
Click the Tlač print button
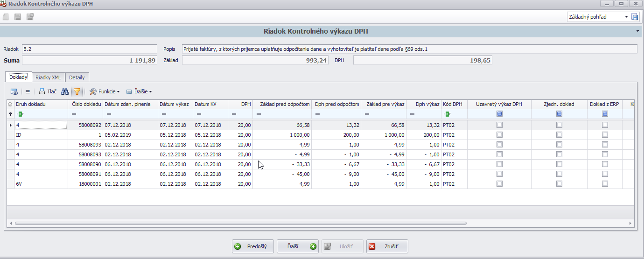point(48,91)
